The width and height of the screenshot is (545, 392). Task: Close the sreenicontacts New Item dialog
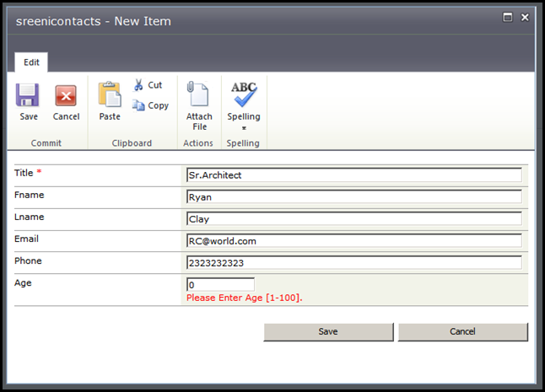[525, 17]
